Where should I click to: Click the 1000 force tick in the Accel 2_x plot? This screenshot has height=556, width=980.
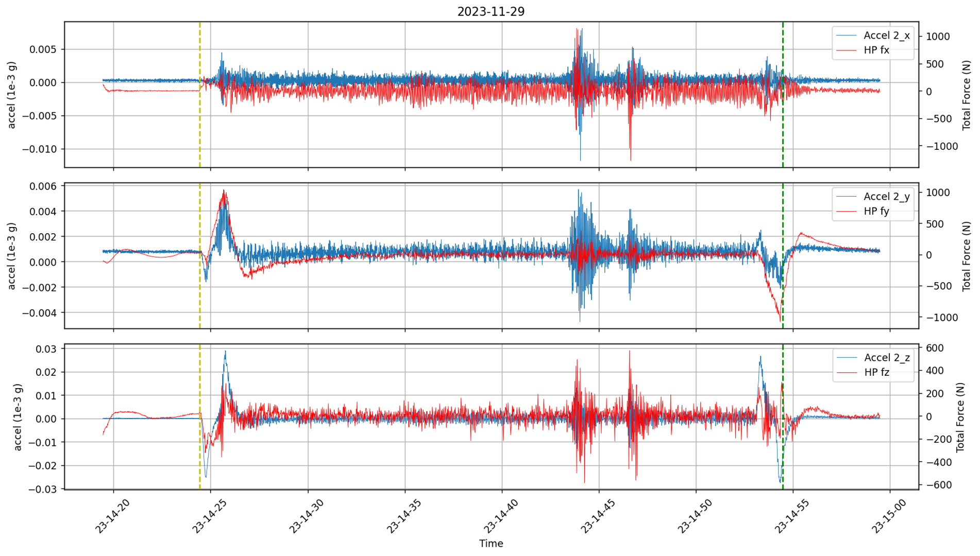[x=938, y=37]
